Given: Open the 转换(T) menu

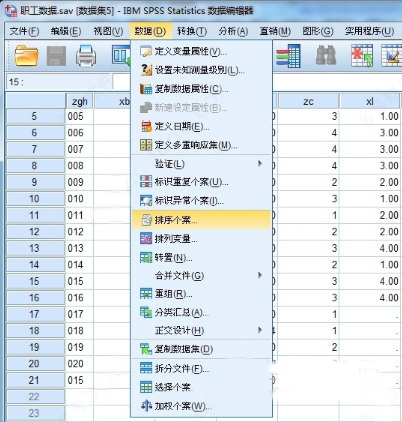Looking at the screenshot, I should tap(192, 31).
